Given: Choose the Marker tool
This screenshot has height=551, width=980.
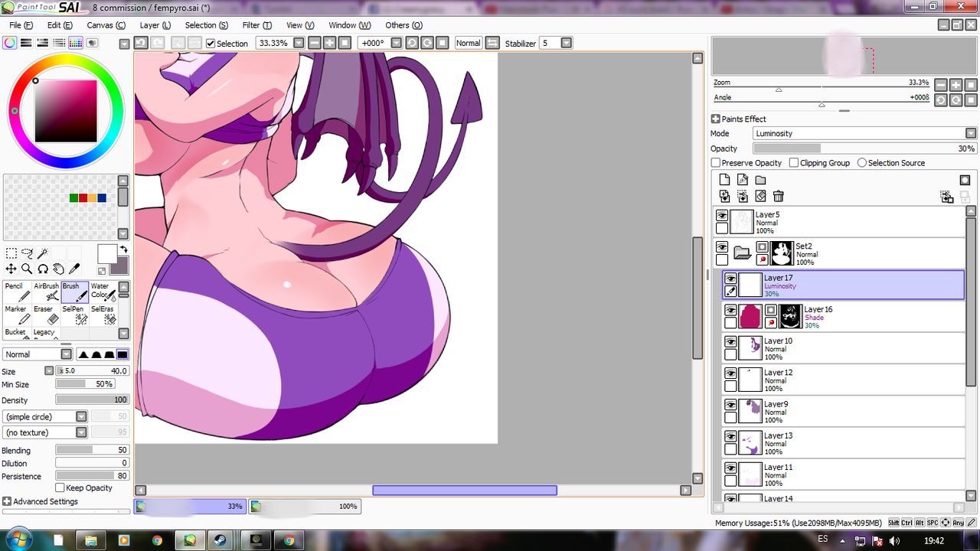Looking at the screenshot, I should 18,315.
